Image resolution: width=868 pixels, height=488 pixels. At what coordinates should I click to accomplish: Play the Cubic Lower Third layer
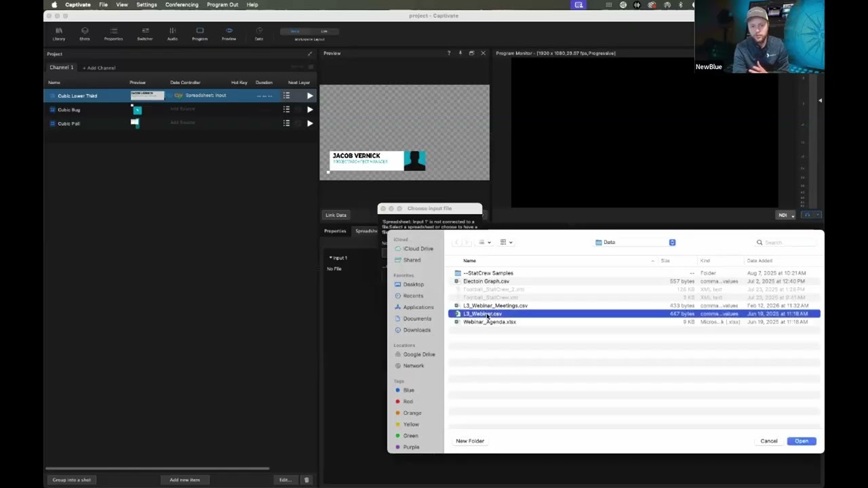pyautogui.click(x=310, y=96)
